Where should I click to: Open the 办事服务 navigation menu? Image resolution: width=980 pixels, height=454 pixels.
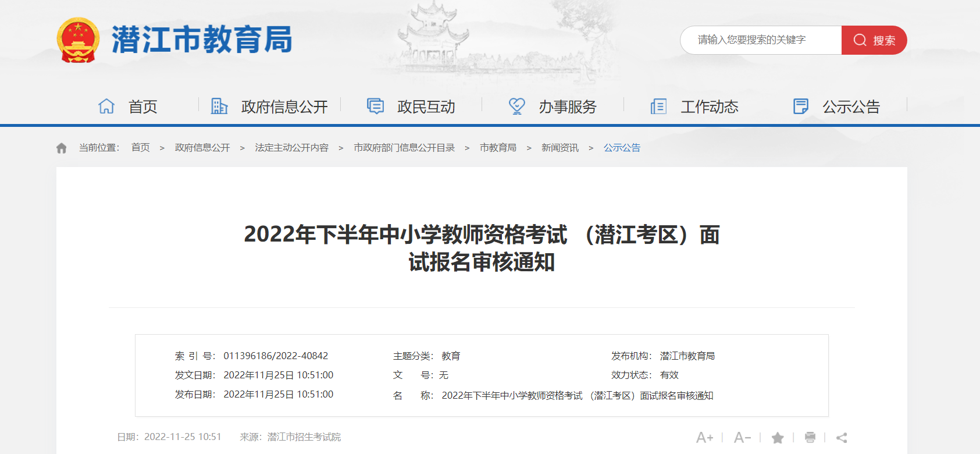tap(567, 107)
